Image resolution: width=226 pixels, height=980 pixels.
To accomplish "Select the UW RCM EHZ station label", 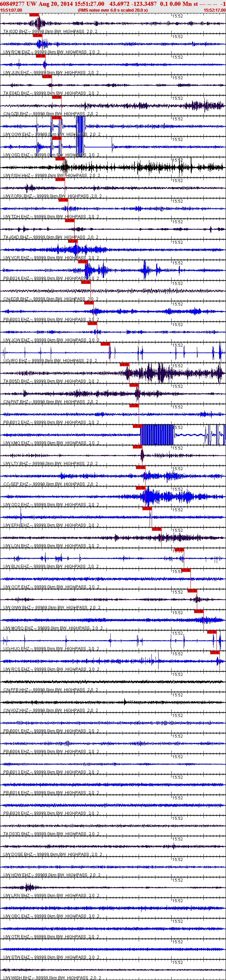I will (x=51, y=52).
